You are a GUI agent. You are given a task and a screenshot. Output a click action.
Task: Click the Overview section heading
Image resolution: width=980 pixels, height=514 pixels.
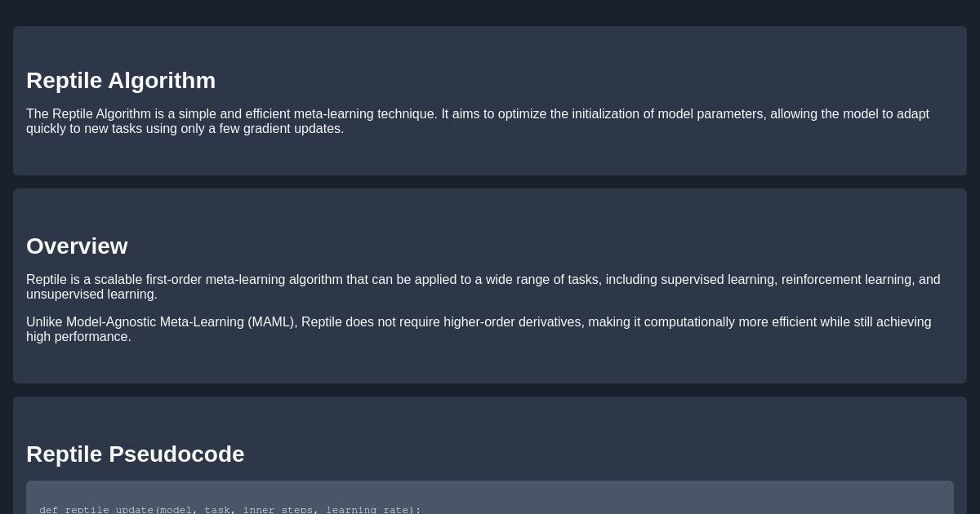[x=77, y=246]
